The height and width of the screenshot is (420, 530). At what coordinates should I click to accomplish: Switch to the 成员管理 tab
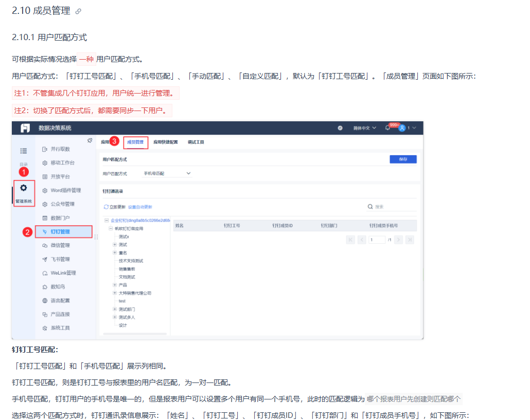point(135,142)
